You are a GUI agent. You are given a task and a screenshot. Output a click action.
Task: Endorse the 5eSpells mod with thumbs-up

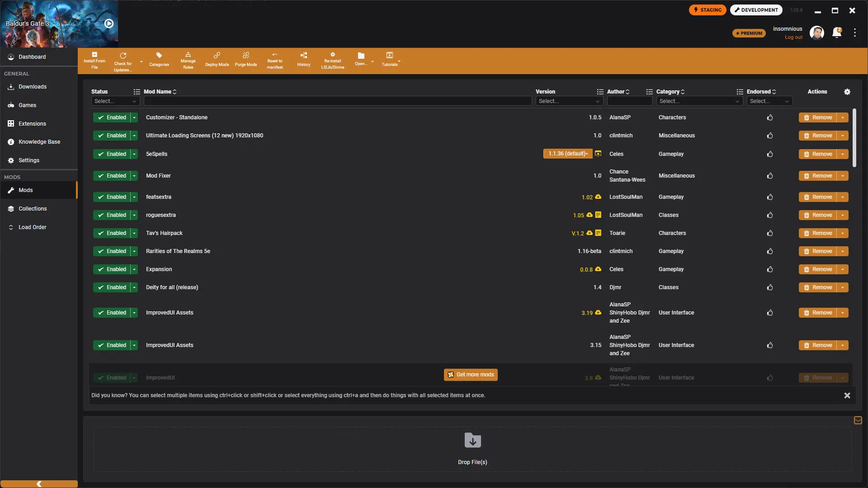(770, 154)
